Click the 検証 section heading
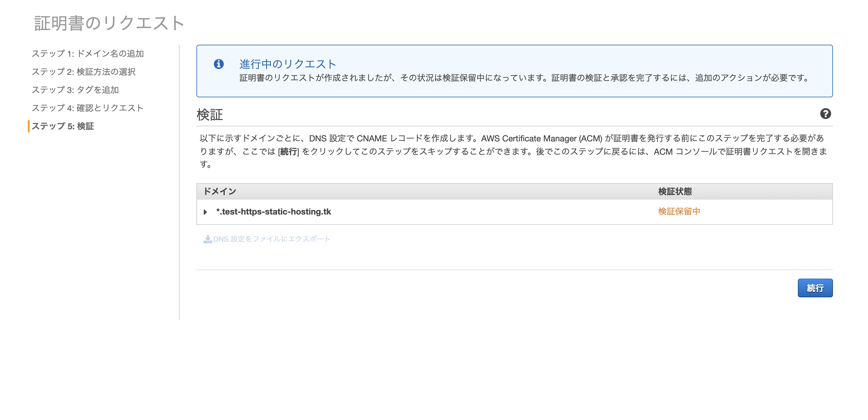Screen dimensions: 868x420 pyautogui.click(x=209, y=115)
